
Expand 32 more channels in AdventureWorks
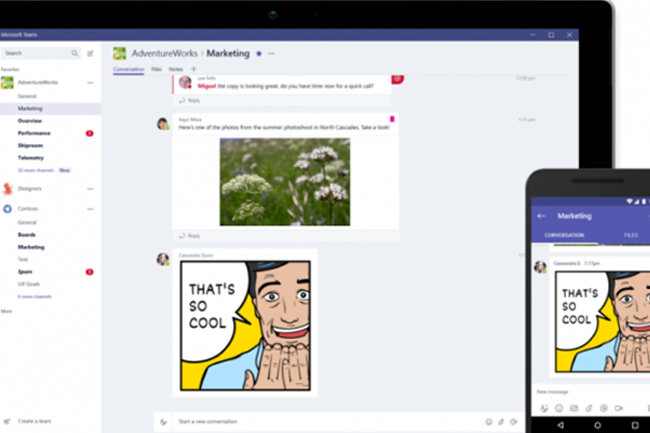35,170
